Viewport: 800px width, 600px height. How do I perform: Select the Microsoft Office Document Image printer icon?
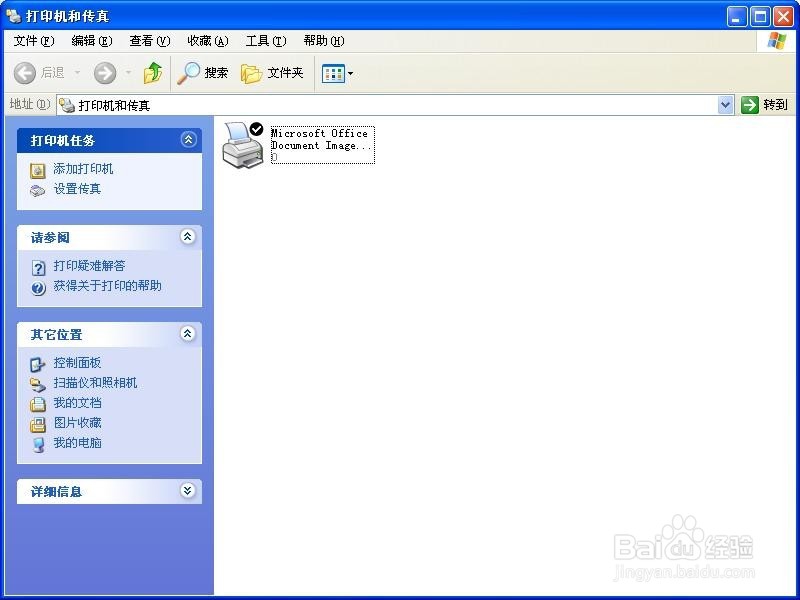click(x=243, y=145)
